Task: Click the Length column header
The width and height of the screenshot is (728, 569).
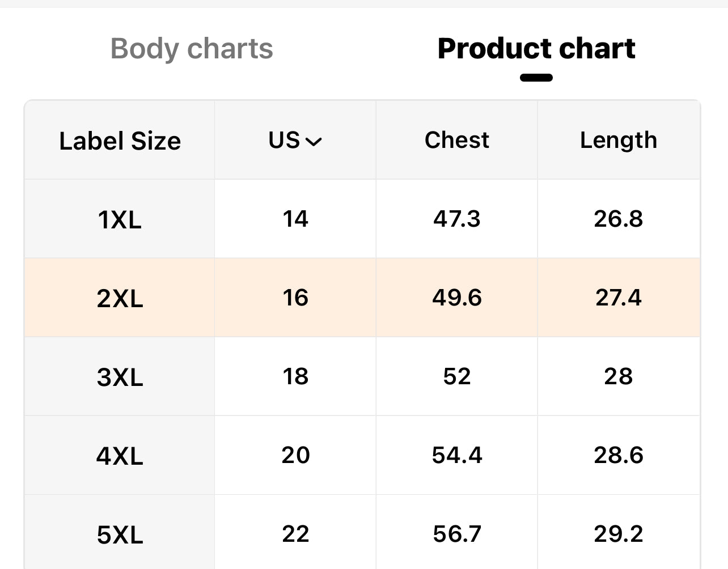Action: pos(618,140)
